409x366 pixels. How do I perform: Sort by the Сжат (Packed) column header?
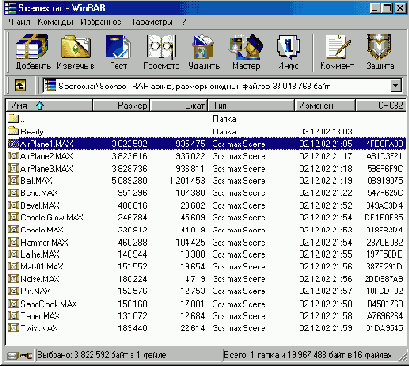click(x=179, y=106)
